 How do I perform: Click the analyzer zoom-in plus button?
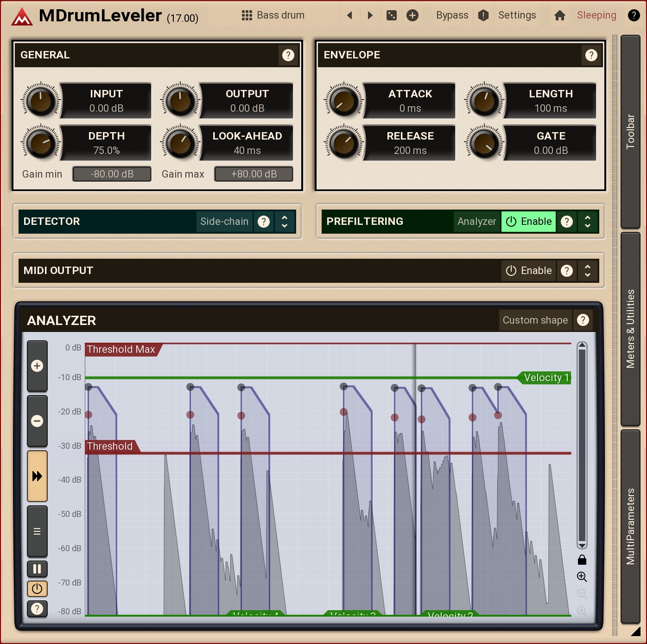(x=37, y=366)
